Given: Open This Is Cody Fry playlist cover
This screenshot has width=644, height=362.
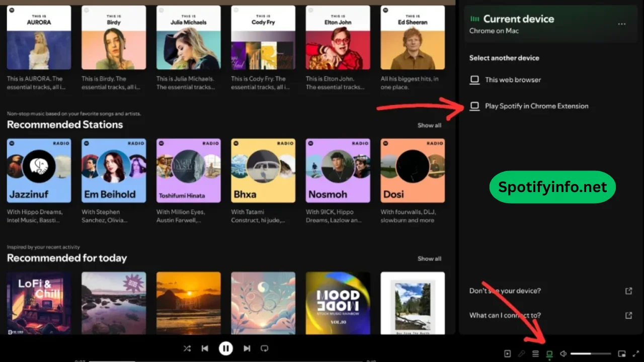Looking at the screenshot, I should click(263, 37).
